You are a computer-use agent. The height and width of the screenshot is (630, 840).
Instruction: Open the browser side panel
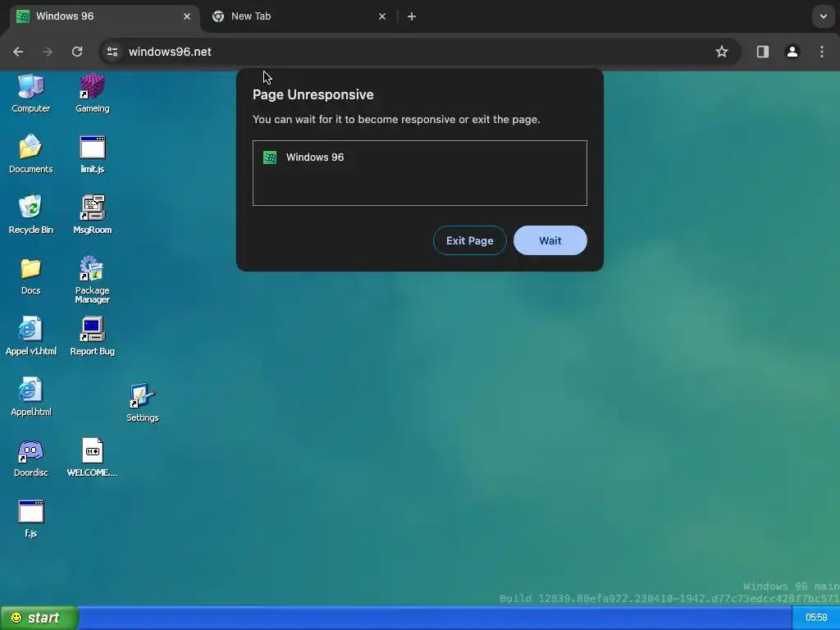[763, 52]
